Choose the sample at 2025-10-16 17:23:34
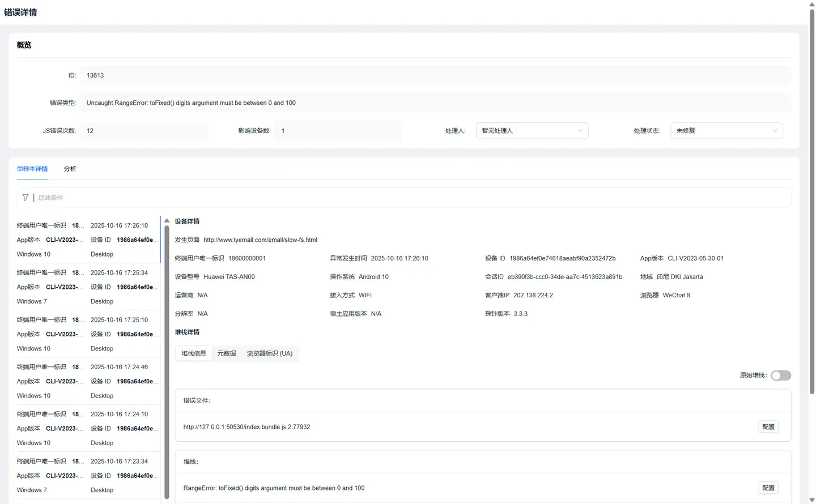This screenshot has width=816, height=504. pyautogui.click(x=88, y=476)
